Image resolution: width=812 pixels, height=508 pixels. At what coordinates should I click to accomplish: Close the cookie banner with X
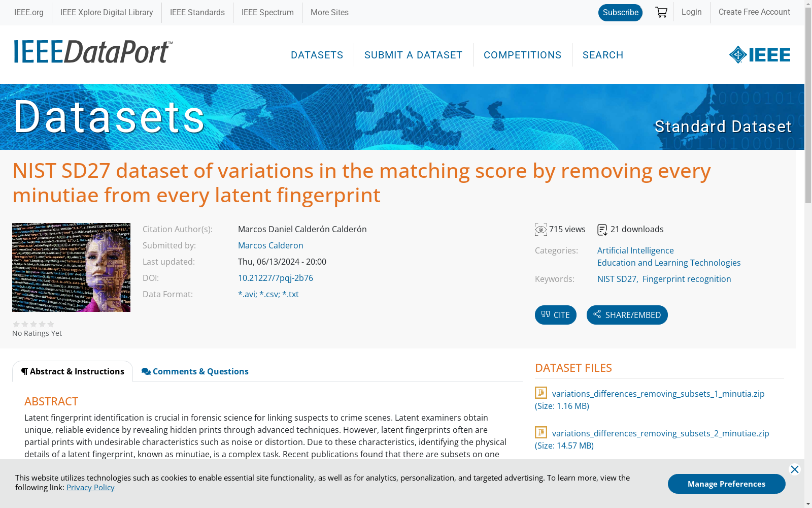pos(795,469)
